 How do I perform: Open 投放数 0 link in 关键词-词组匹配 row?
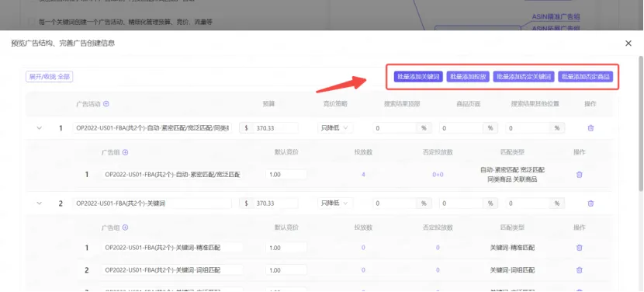point(363,270)
